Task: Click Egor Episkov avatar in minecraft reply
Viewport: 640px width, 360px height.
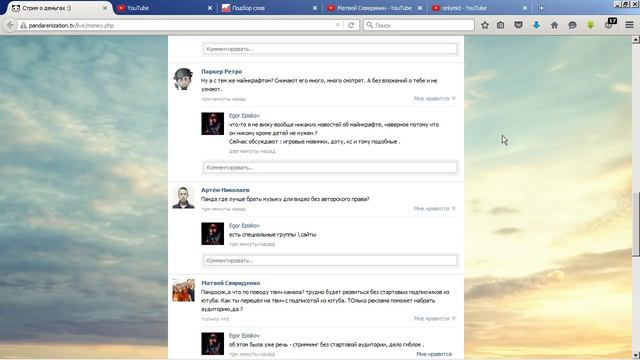Action: click(212, 124)
